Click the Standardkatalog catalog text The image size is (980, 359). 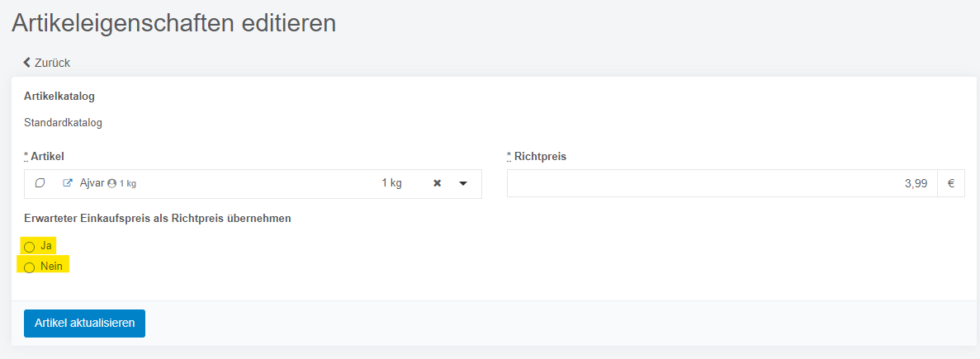[x=63, y=123]
